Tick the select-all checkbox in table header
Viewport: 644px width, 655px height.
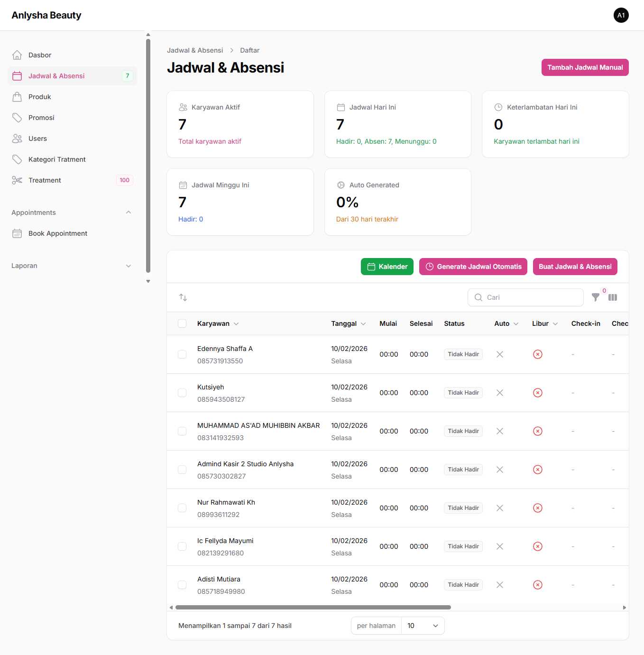point(182,323)
